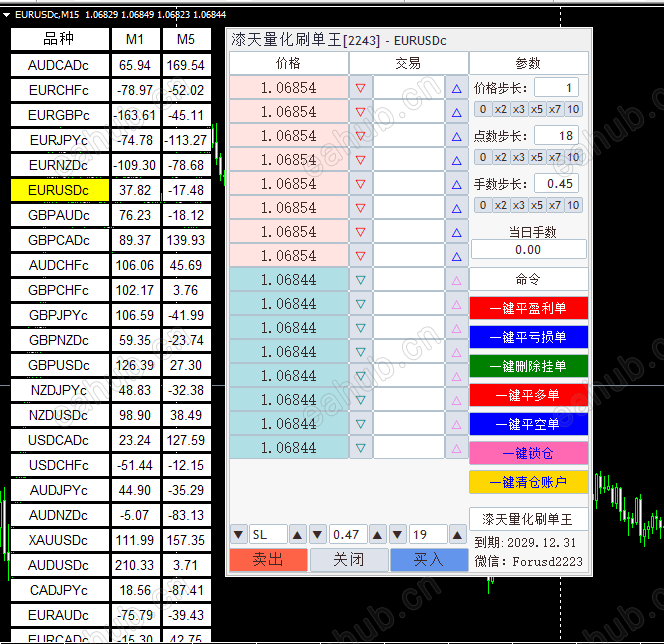Click blue up triangle in topmost 1.06854 row
The width and height of the screenshot is (664, 644).
click(456, 88)
